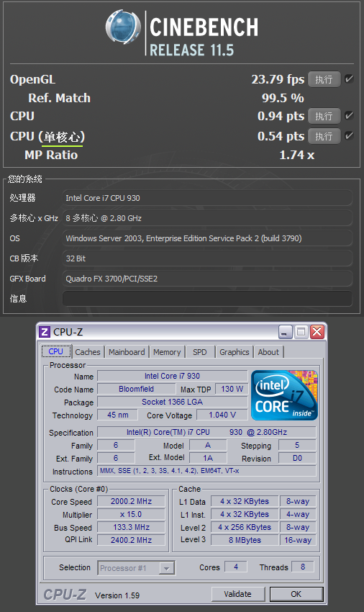The image size is (364, 612).
Task: Click the OS field Windows Server 2003
Action: (x=208, y=238)
